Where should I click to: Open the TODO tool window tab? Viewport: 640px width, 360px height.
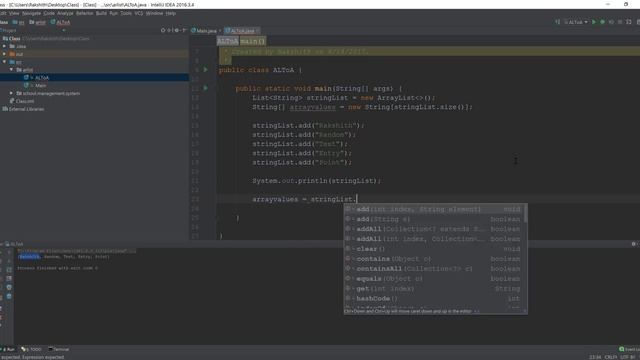coord(32,349)
